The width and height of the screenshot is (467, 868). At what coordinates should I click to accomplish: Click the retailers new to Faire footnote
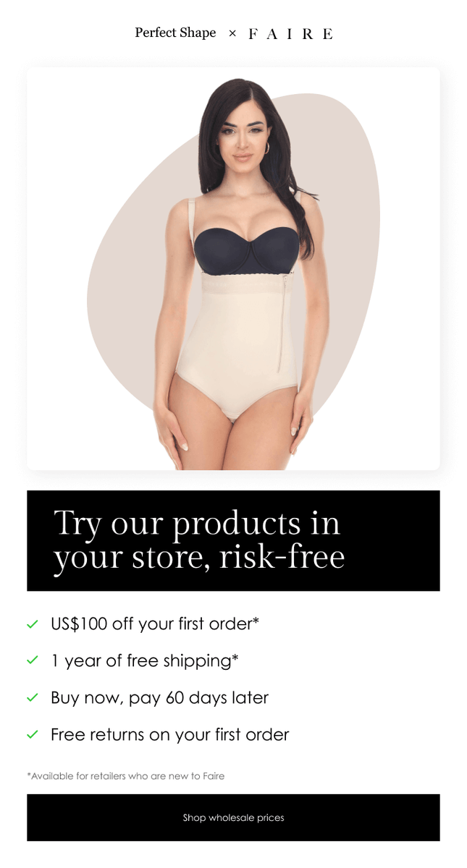126,776
